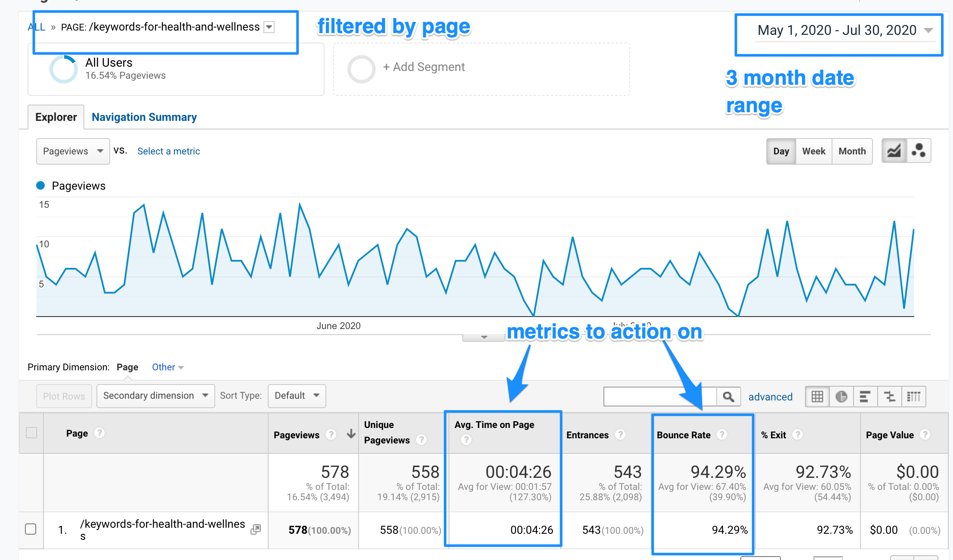Select the pivot table view icon
This screenshot has width=953, height=560.
(913, 396)
